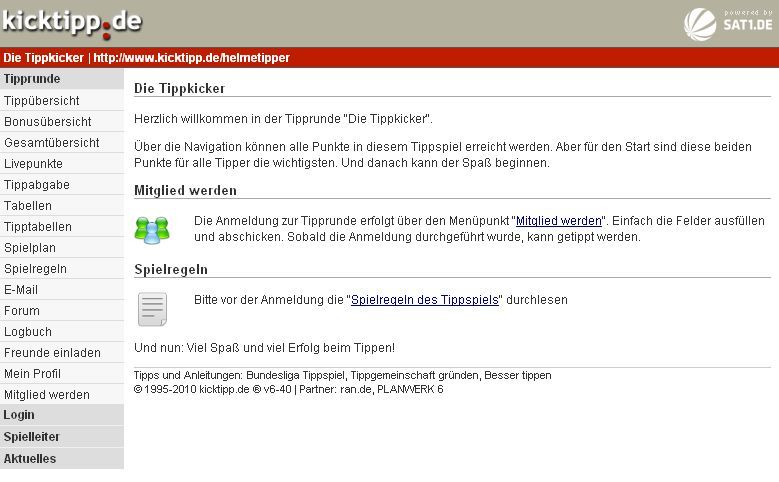Screen dimensions: 779x482
Task: Open Mein Profil
Action: (32, 374)
